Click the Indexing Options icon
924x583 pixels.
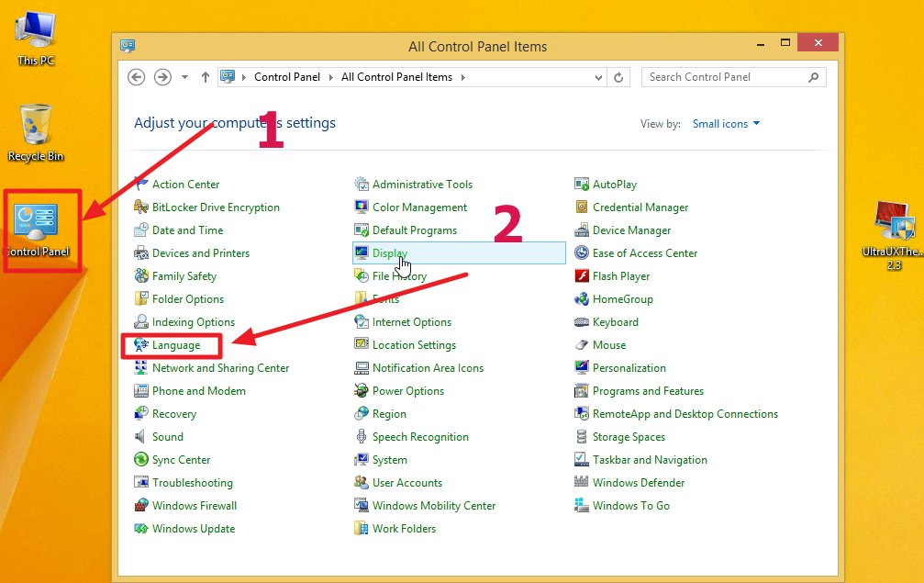pos(140,322)
